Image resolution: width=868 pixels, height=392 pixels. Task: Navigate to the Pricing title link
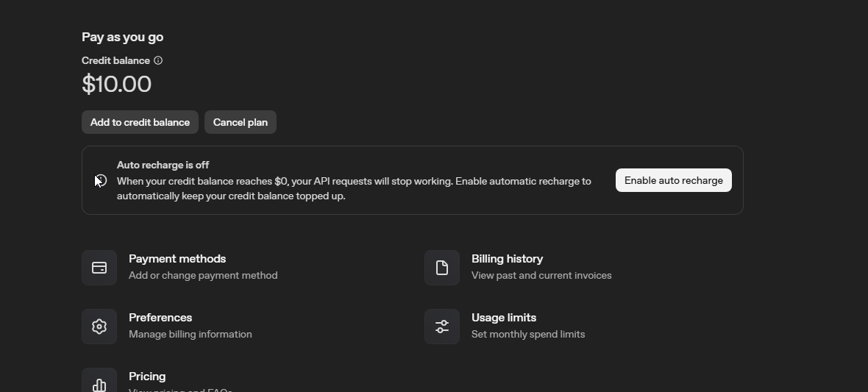pos(147,377)
